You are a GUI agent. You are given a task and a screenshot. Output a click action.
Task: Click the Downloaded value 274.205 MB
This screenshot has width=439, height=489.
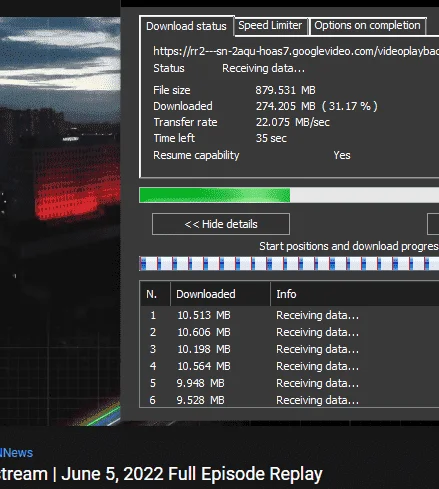click(316, 106)
